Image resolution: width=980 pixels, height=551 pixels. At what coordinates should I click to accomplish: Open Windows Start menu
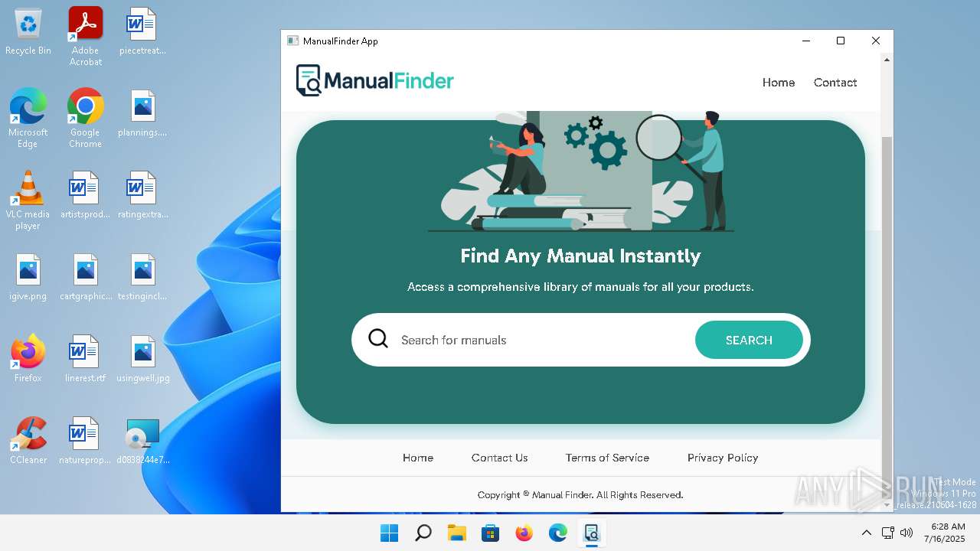(x=389, y=533)
